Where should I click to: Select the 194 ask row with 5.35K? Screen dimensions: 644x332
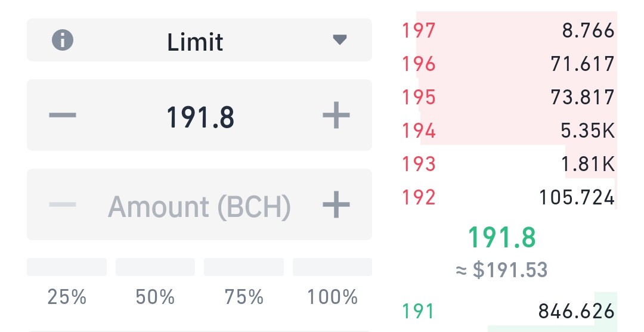coord(509,131)
